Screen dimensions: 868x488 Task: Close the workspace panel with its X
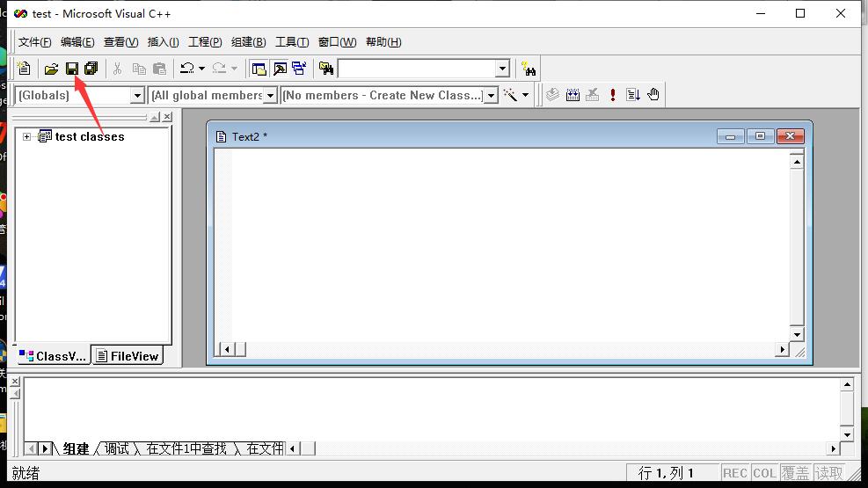(x=167, y=117)
